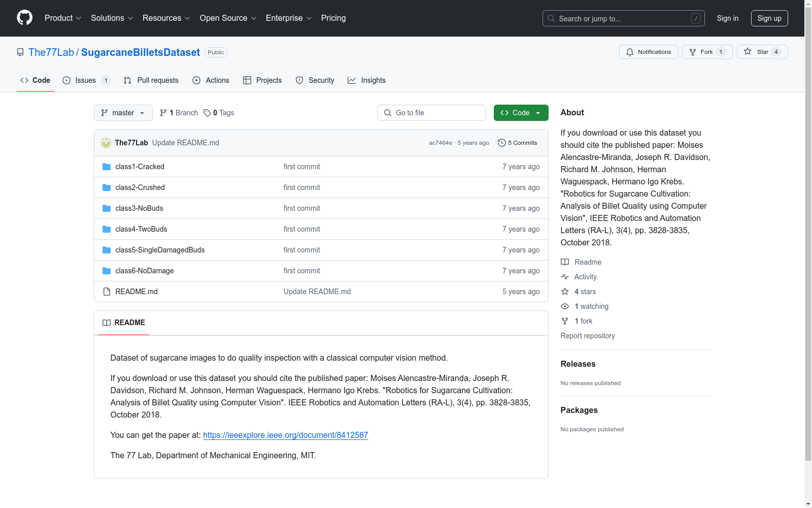Click the GitHub logo icon

coord(24,18)
